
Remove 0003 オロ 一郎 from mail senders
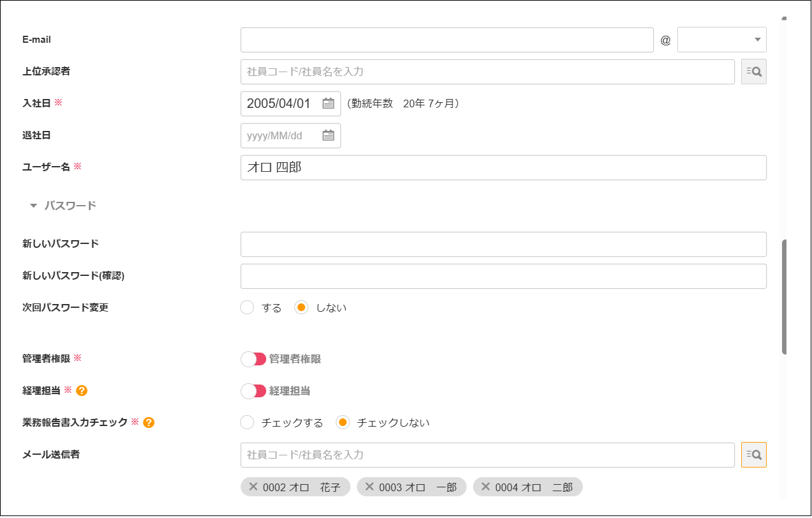369,487
